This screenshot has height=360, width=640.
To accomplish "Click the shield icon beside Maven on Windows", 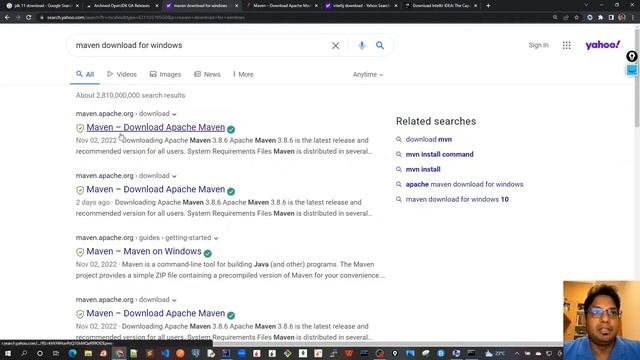I will click(80, 252).
